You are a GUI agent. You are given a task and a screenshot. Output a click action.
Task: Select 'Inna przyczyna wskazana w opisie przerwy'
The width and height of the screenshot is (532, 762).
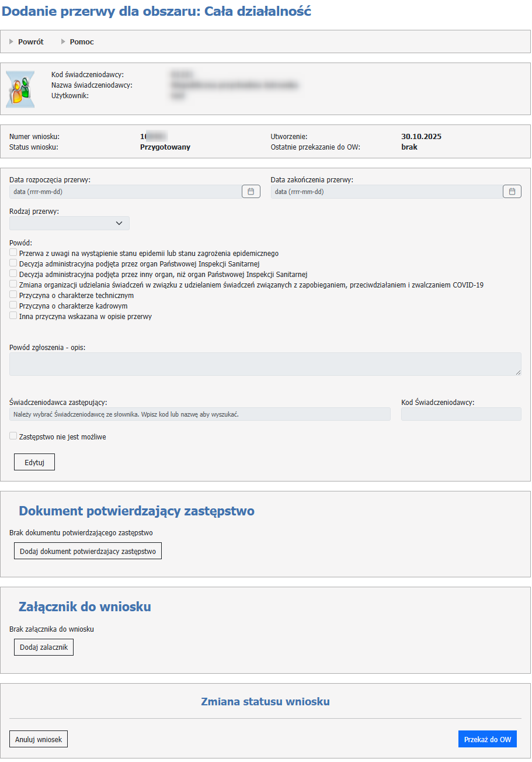13,316
